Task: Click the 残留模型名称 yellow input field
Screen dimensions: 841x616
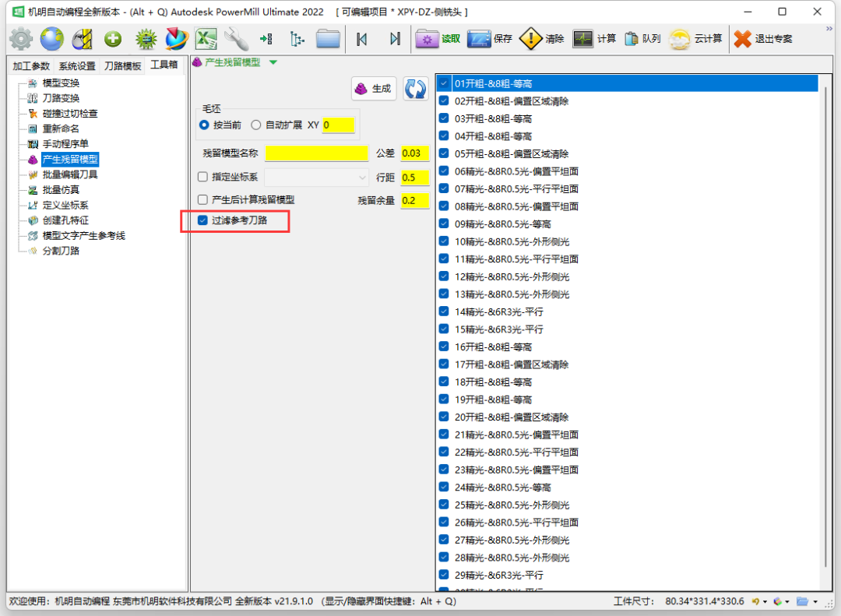Action: 316,153
